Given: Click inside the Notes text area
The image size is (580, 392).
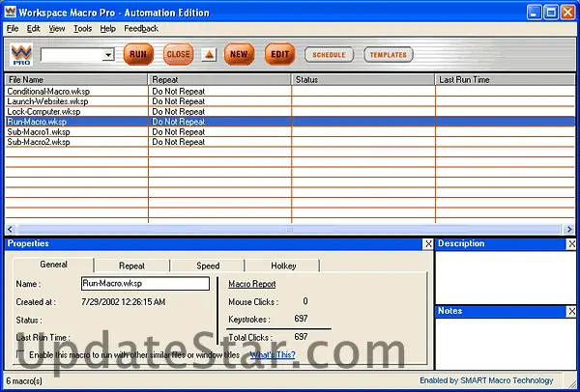Looking at the screenshot, I should (506, 344).
